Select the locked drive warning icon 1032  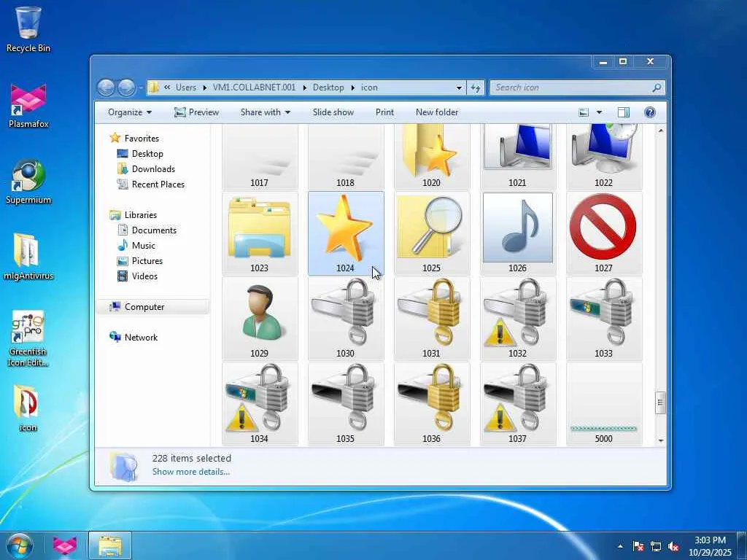(x=518, y=319)
